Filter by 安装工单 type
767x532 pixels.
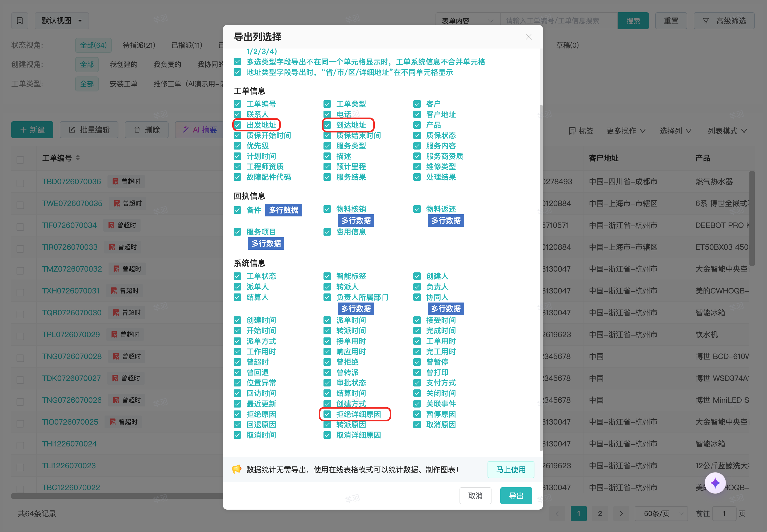tap(123, 84)
